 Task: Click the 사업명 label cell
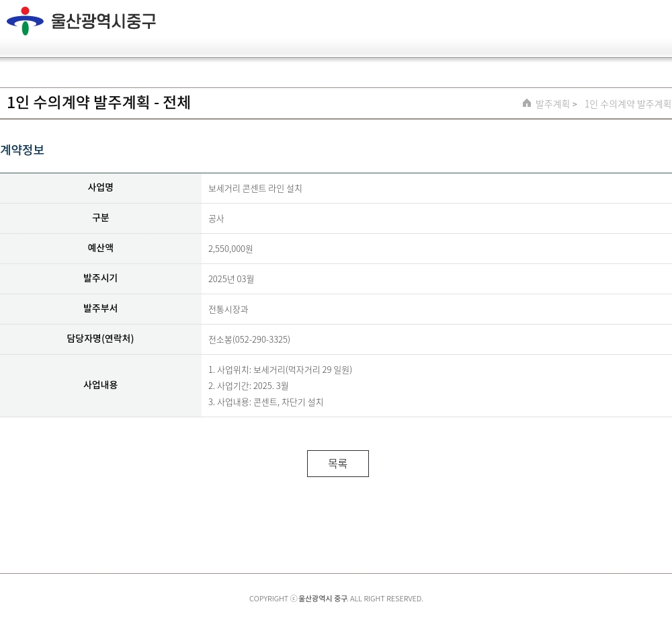[100, 187]
